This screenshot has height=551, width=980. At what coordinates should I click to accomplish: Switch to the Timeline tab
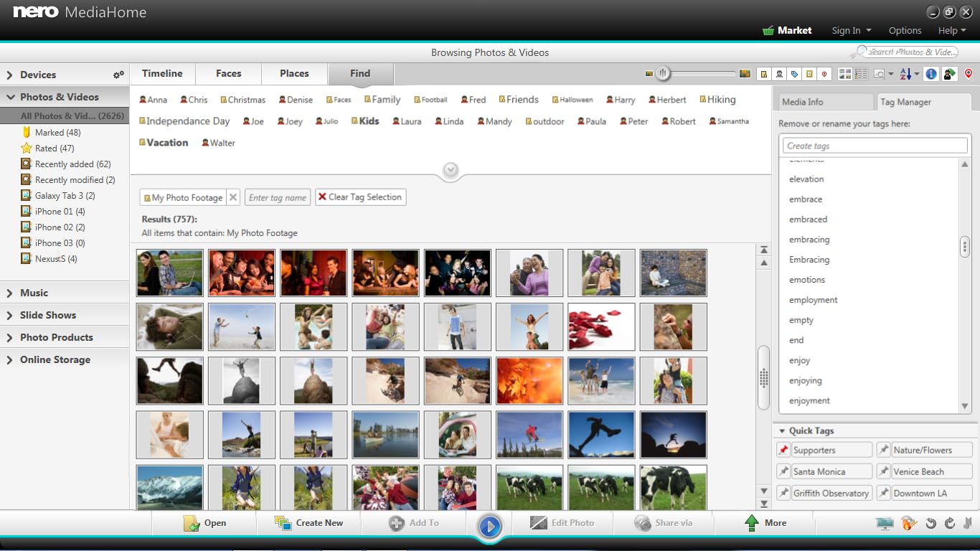click(162, 73)
